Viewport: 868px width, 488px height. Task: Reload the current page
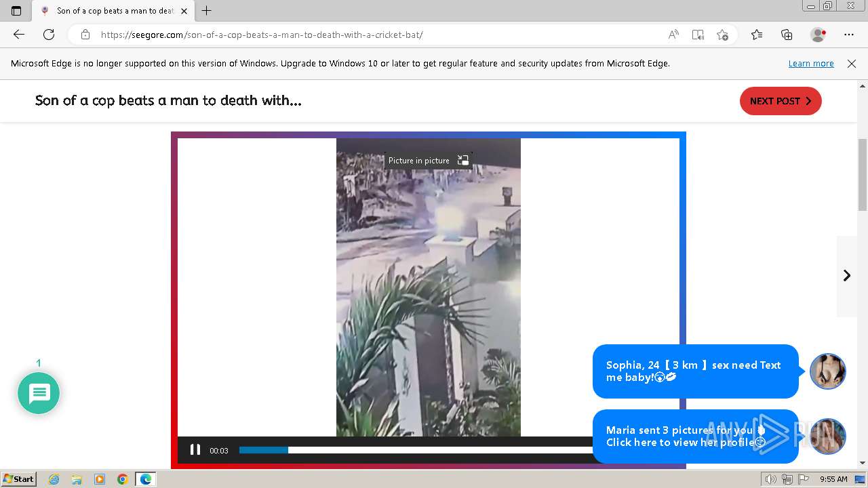[49, 35]
